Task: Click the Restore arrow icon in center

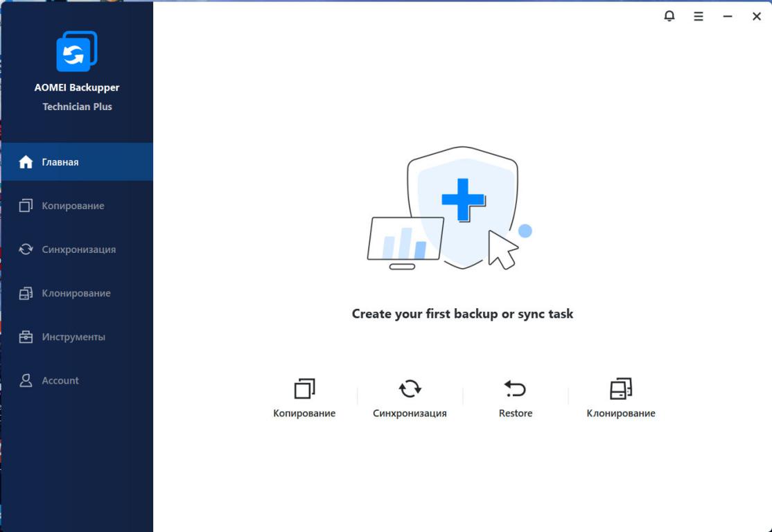Action: (515, 389)
